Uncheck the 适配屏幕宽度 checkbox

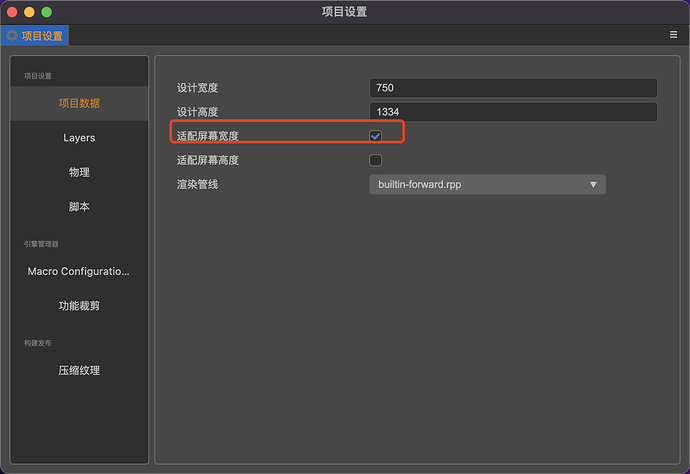375,136
